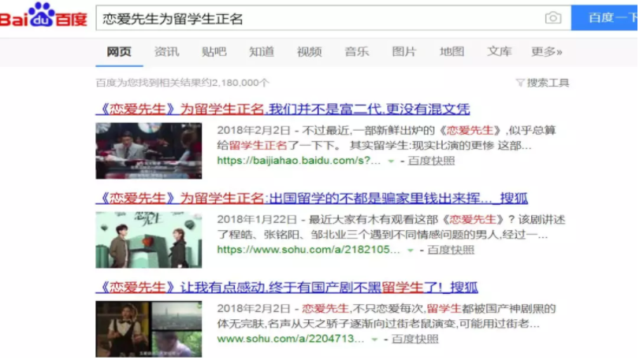This screenshot has height=364, width=643.
Task: Switch to the 文库 tab
Action: click(500, 52)
